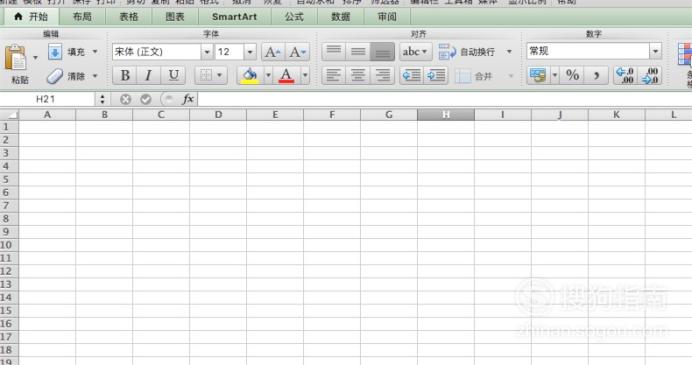
Task: Open the font name dropdown
Action: click(207, 52)
